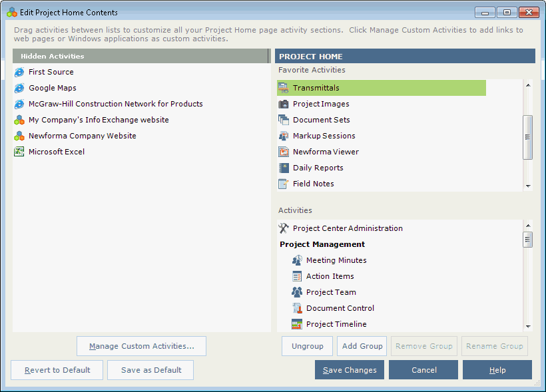Screen dimensions: 546x392
Task: Click the Newforma Company Website icon
Action: tap(19, 136)
